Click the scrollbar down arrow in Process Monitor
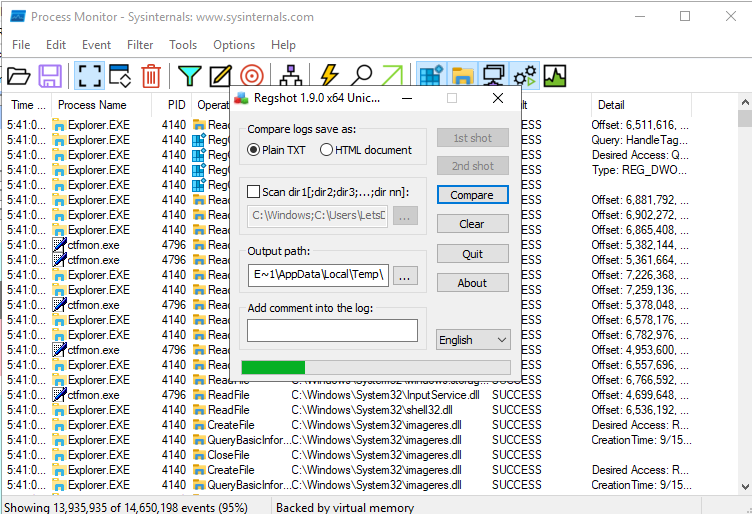The width and height of the screenshot is (752, 514). pyautogui.click(x=745, y=487)
